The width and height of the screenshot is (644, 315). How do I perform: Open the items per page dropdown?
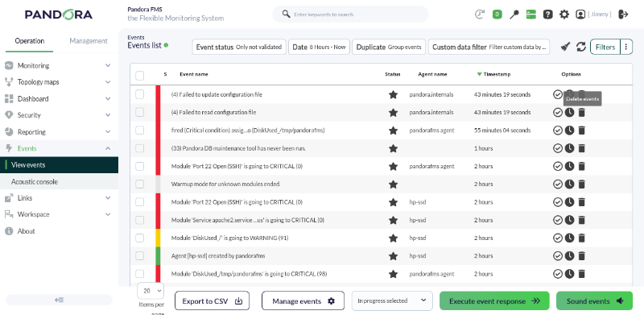click(x=151, y=291)
